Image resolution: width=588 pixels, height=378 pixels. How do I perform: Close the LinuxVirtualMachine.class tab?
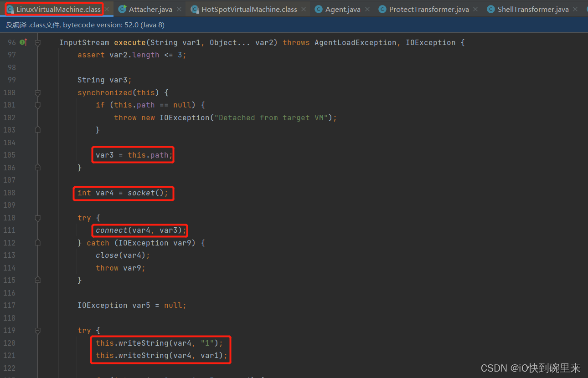(x=106, y=9)
